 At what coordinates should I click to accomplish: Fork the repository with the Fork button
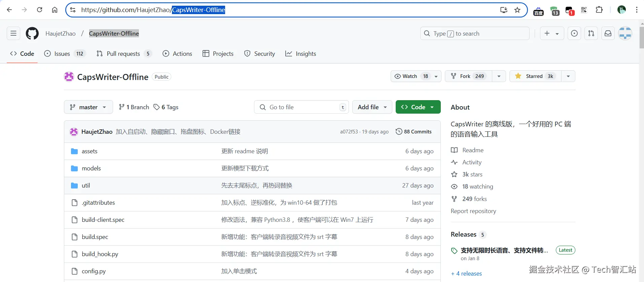pyautogui.click(x=469, y=76)
